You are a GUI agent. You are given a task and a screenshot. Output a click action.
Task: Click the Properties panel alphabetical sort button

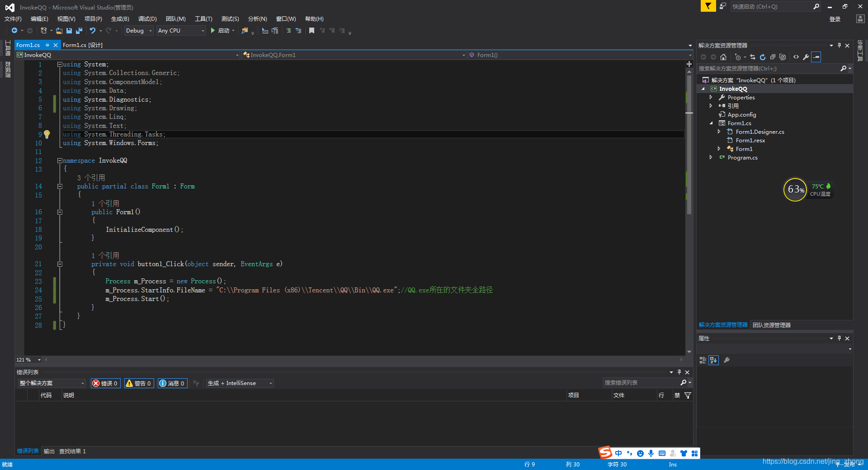pyautogui.click(x=713, y=360)
